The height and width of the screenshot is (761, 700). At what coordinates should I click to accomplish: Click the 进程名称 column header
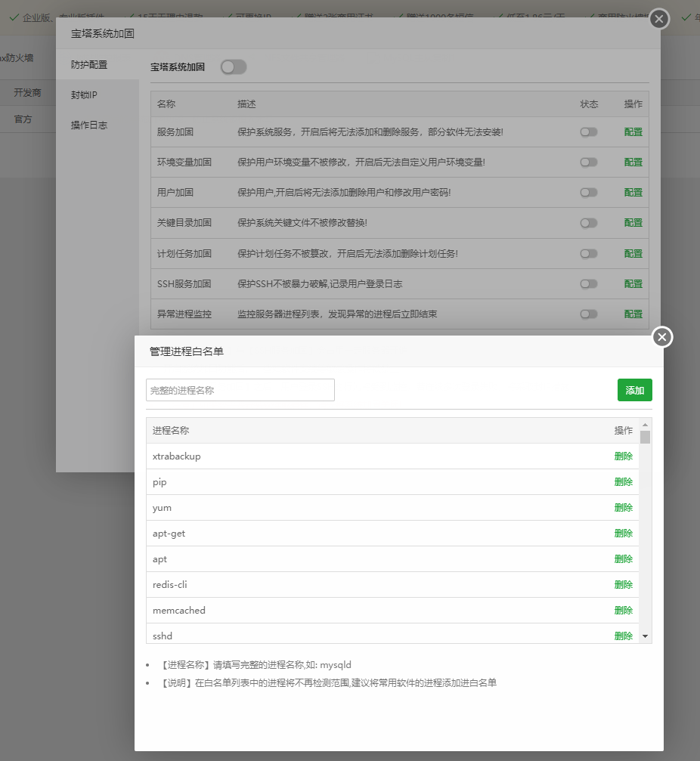170,431
